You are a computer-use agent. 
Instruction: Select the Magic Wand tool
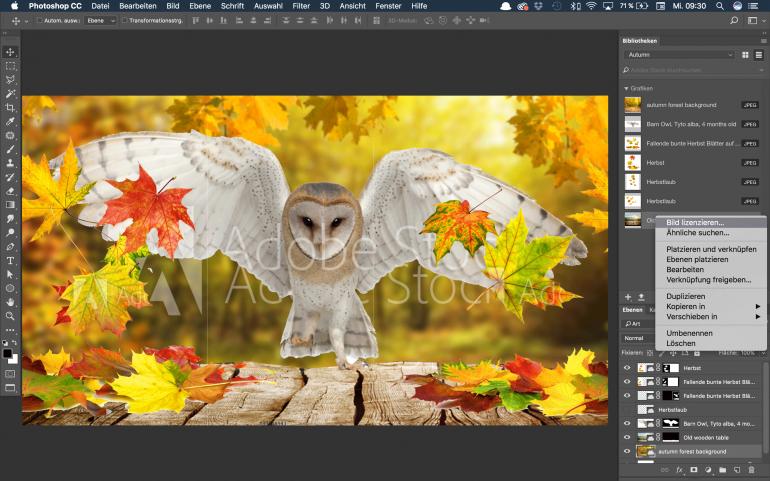(x=10, y=93)
